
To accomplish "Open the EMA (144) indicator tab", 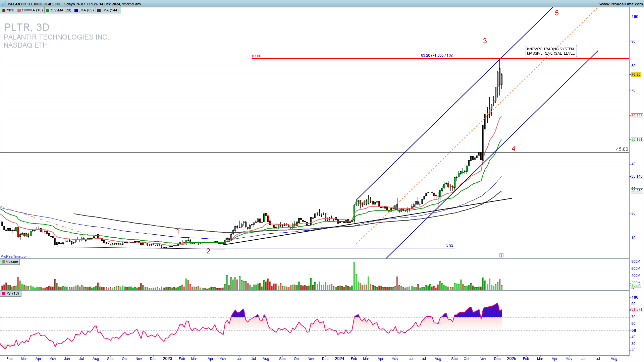I will [x=108, y=10].
